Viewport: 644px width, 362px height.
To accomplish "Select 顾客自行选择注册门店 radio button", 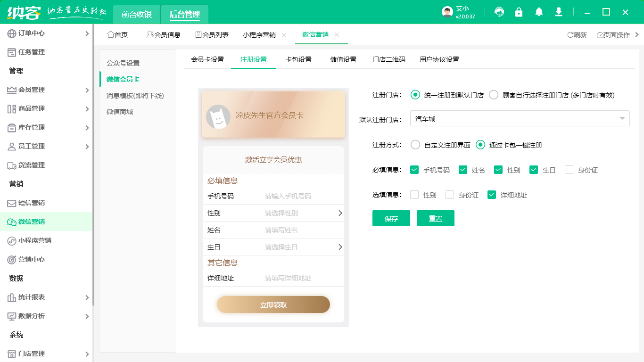I will [x=494, y=95].
